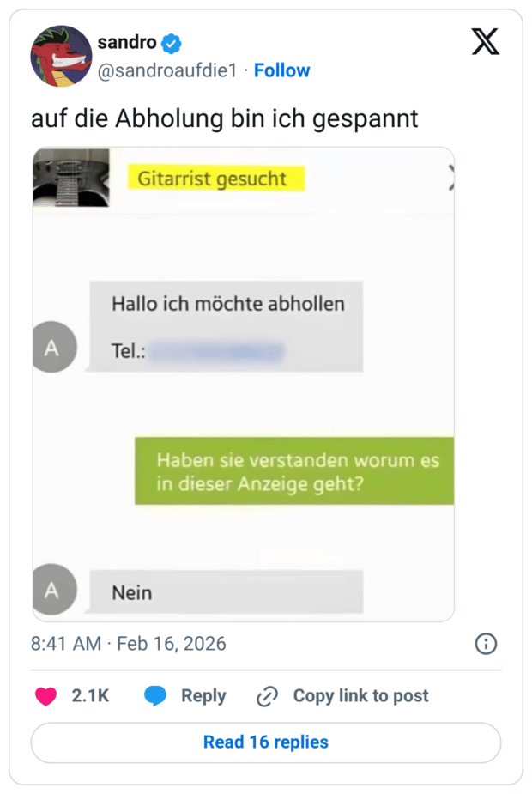Click the X logo in the corner

point(485,41)
